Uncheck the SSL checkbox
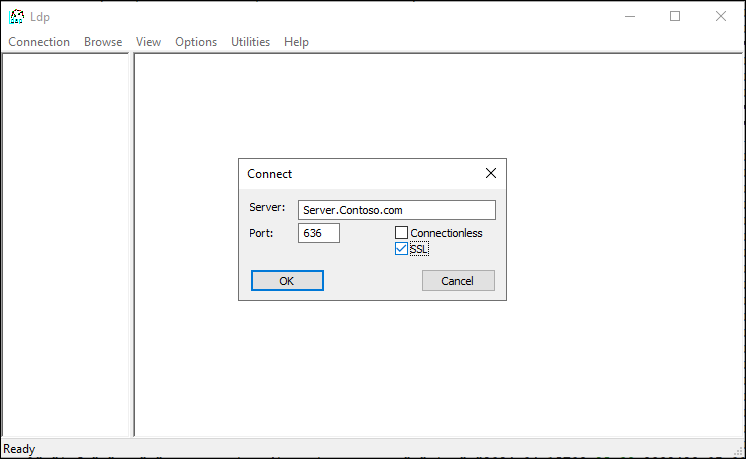Viewport: 746px width, 459px height. click(x=402, y=249)
